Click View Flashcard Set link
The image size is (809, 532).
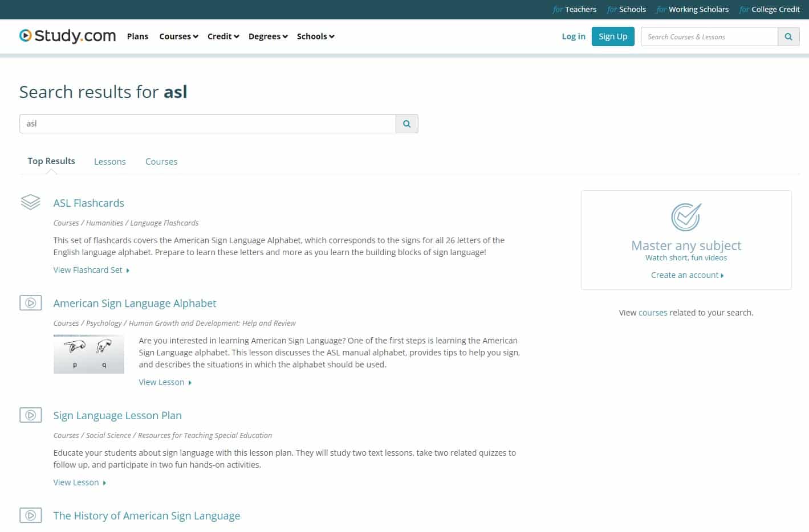tap(91, 270)
